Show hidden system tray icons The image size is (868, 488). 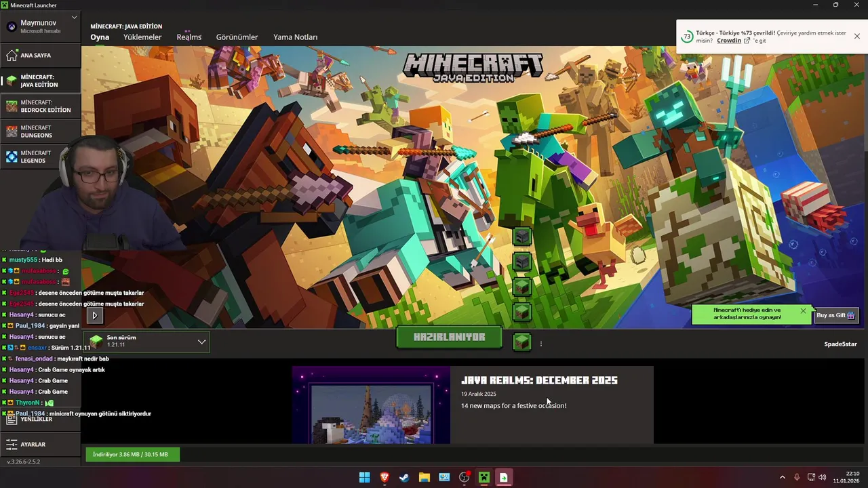point(782,477)
